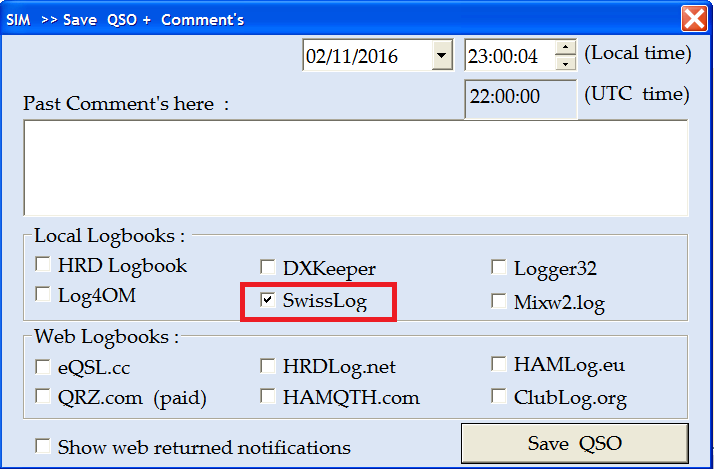
Task: Toggle Show web returned notifications
Action: [x=43, y=446]
